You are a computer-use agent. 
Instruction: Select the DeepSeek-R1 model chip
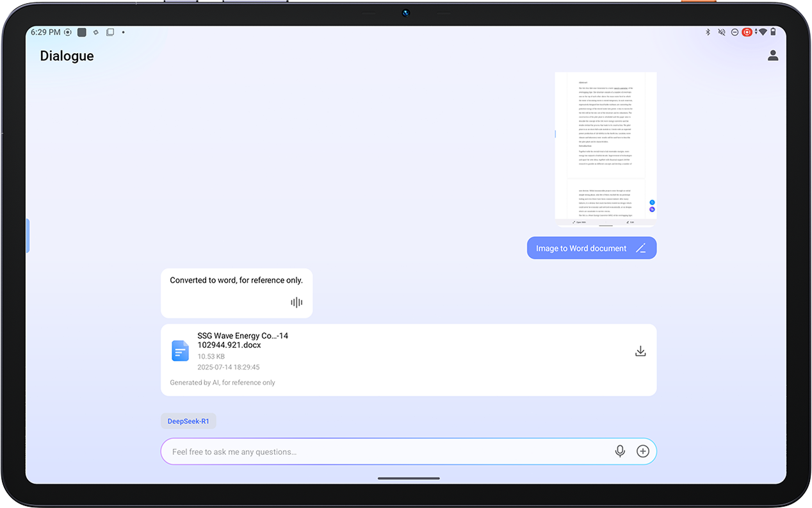point(188,421)
